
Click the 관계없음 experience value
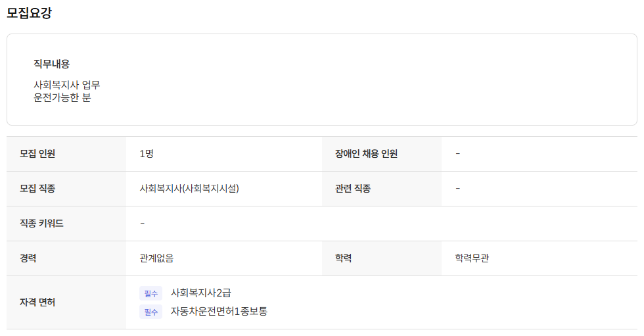coord(156,258)
